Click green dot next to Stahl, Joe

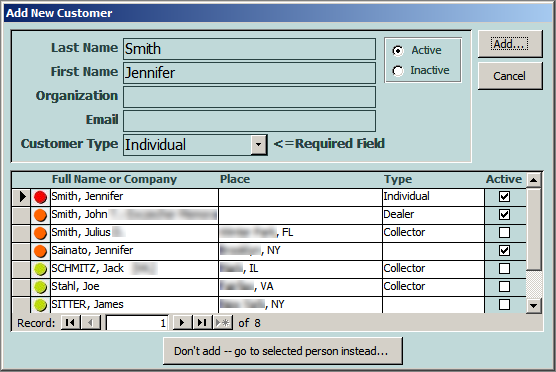pos(40,287)
